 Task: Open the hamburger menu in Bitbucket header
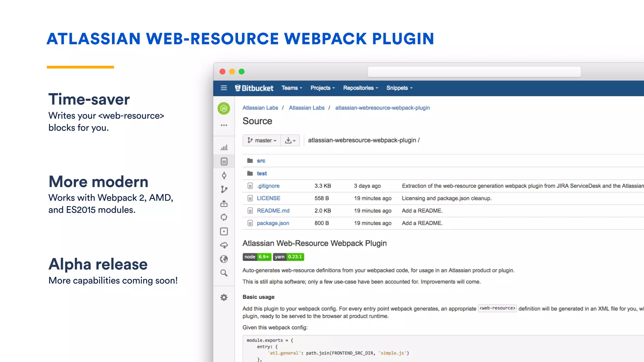coord(224,88)
